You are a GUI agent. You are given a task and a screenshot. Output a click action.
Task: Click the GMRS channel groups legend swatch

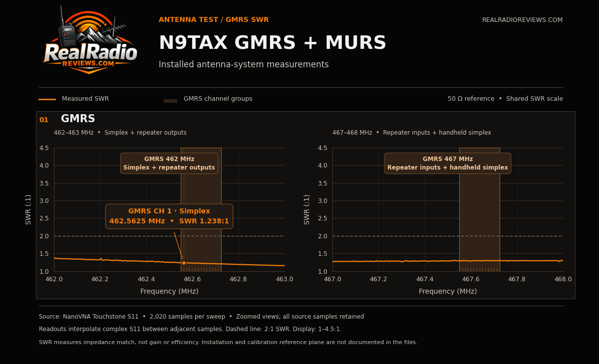(170, 101)
